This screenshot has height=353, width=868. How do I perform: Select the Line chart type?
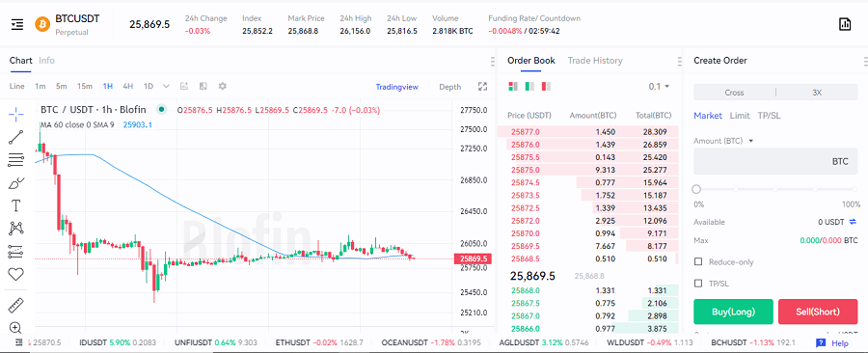pyautogui.click(x=17, y=86)
